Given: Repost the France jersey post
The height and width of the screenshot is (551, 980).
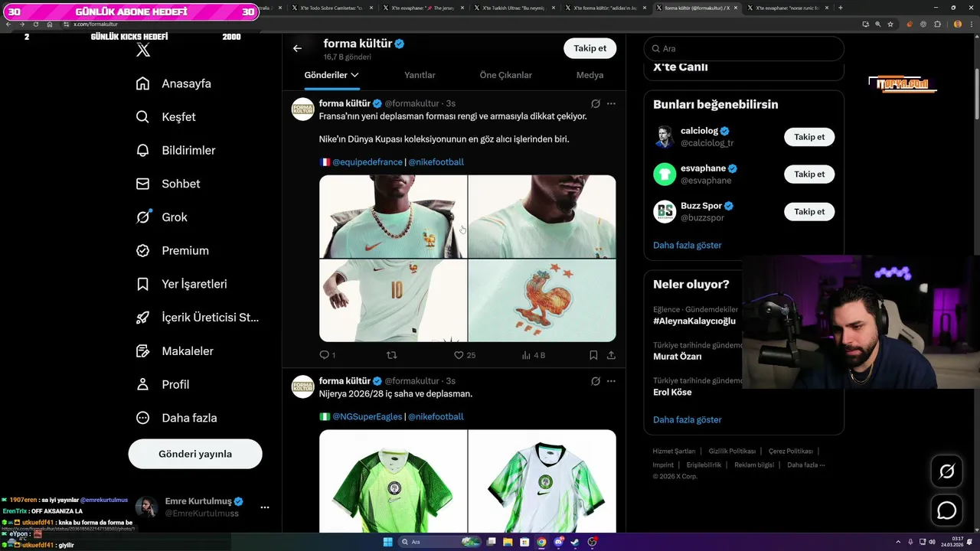Looking at the screenshot, I should point(392,355).
